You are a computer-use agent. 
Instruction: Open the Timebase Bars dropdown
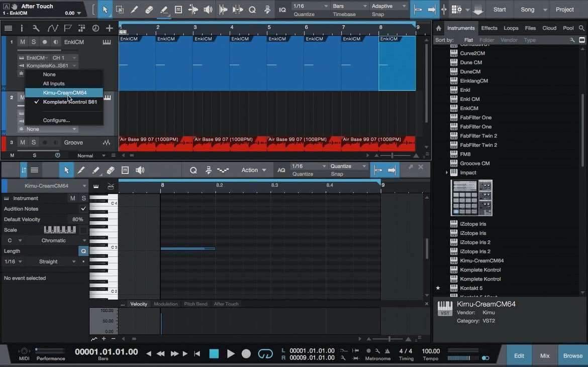pos(349,7)
